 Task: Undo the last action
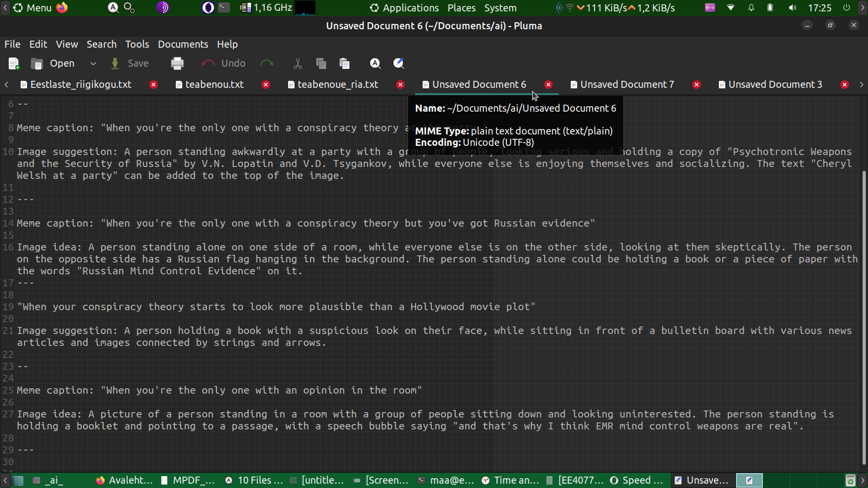pyautogui.click(x=224, y=63)
